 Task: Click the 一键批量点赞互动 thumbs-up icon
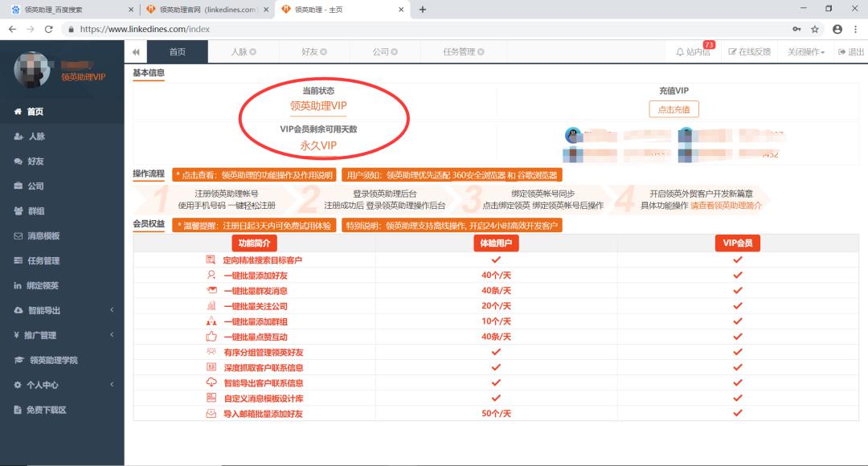pos(211,336)
